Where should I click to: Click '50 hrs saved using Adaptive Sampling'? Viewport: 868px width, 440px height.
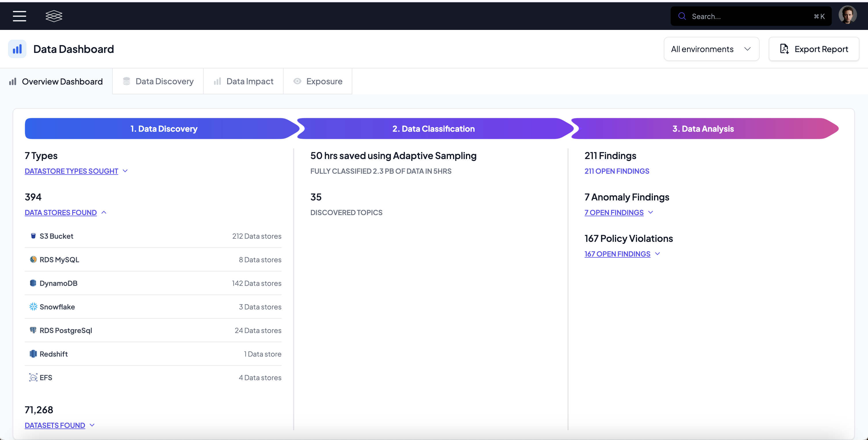tap(393, 156)
